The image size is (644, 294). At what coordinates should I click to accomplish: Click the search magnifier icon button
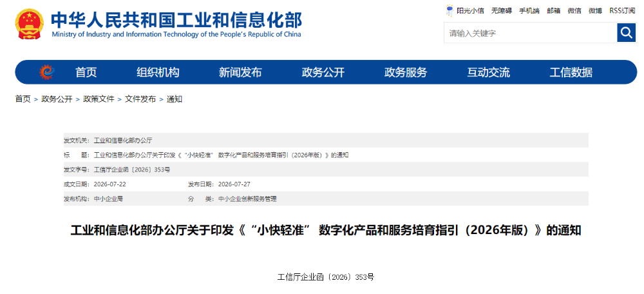(x=626, y=32)
